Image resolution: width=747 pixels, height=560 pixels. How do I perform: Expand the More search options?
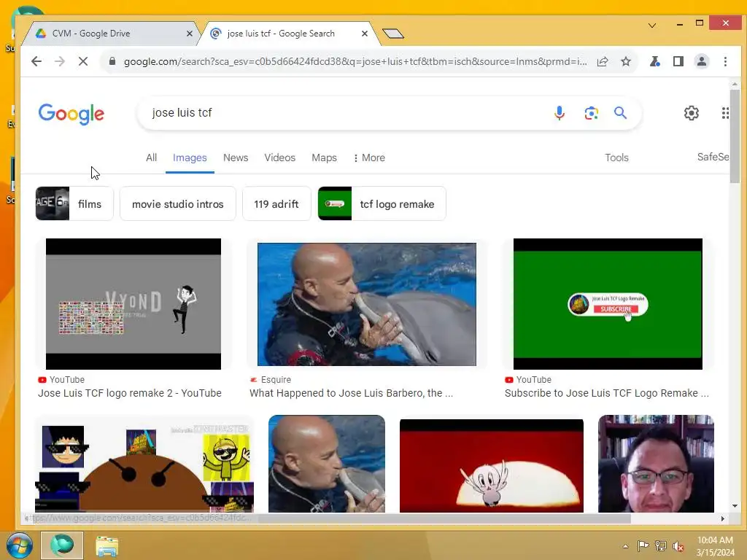click(x=369, y=157)
